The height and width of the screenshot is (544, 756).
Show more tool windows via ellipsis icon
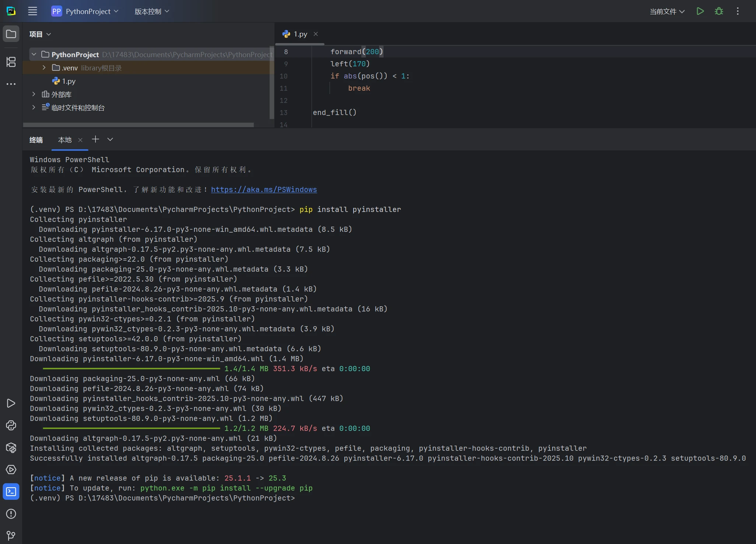pos(11,84)
